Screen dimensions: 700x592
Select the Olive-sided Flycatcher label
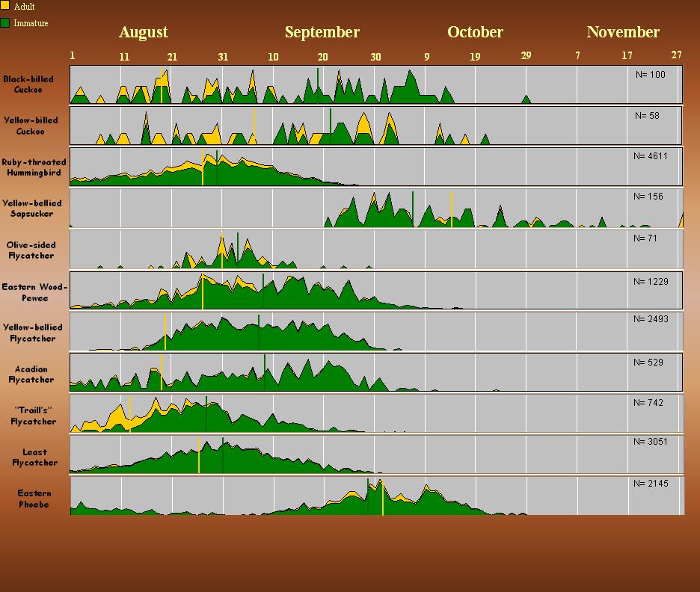(31, 250)
